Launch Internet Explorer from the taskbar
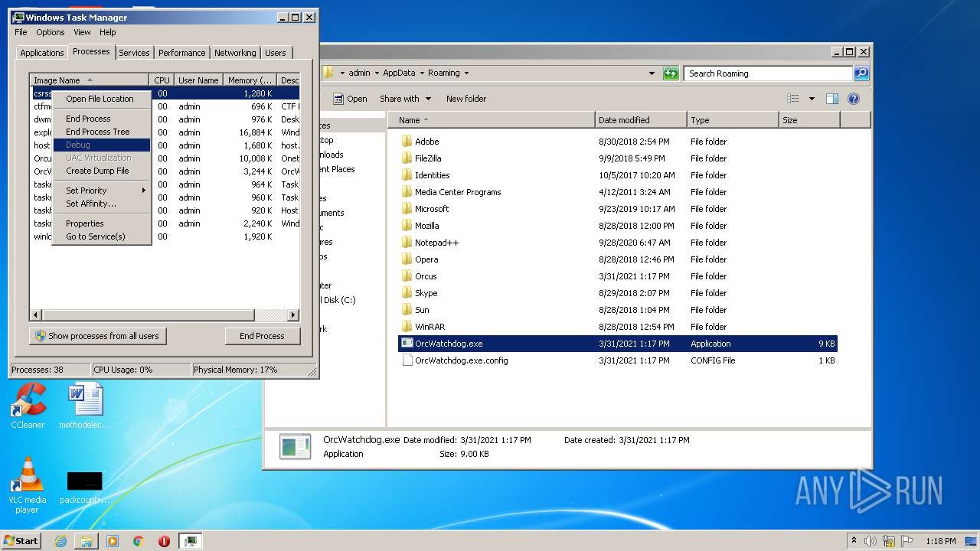Screen dimensions: 980x551 (x=60, y=541)
